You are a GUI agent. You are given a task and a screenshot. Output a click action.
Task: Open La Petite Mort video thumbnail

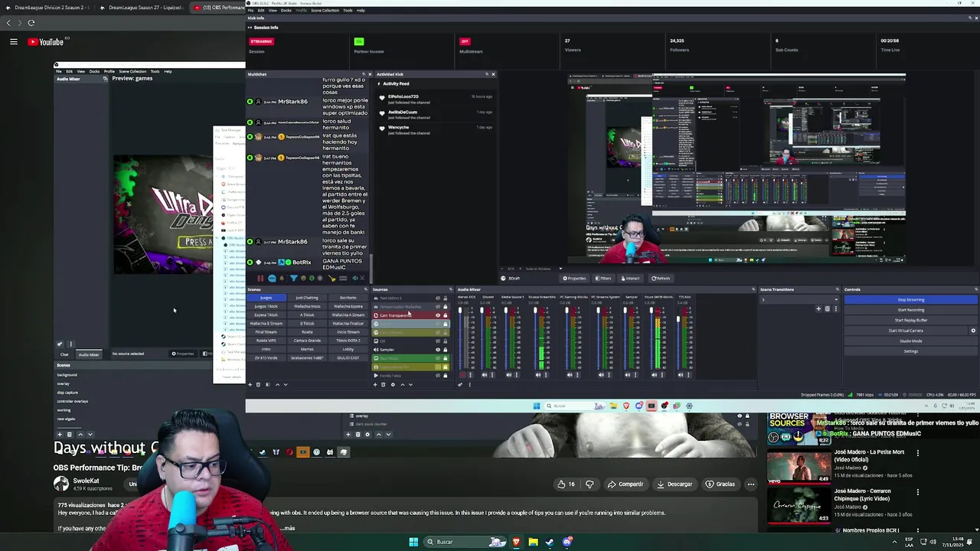pyautogui.click(x=799, y=466)
